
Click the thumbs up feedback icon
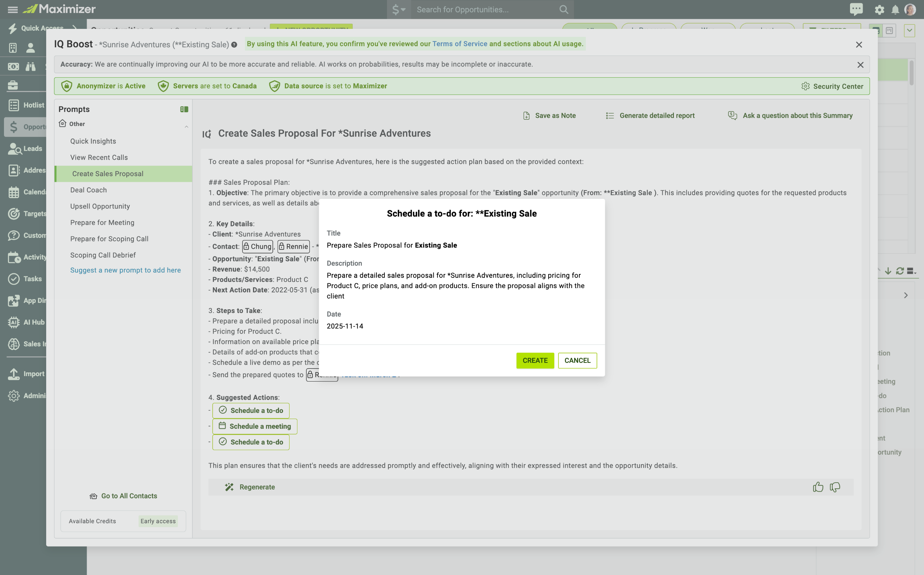pos(818,487)
